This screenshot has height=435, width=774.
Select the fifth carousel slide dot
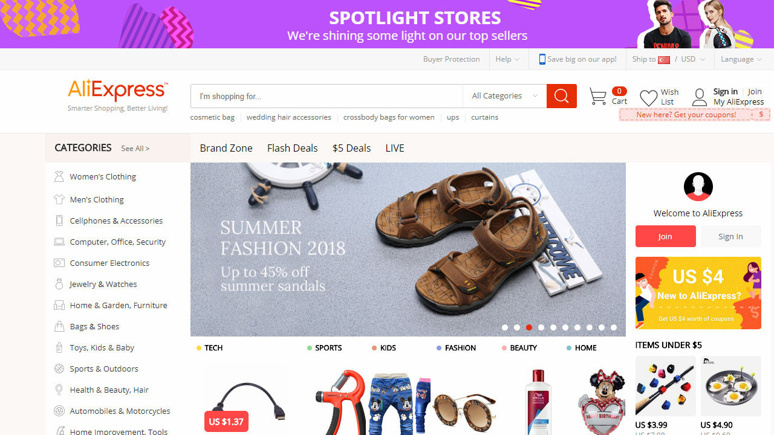553,327
